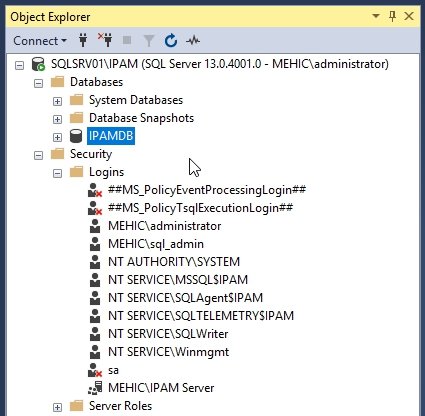
Task: Select the Security label
Action: [91, 154]
